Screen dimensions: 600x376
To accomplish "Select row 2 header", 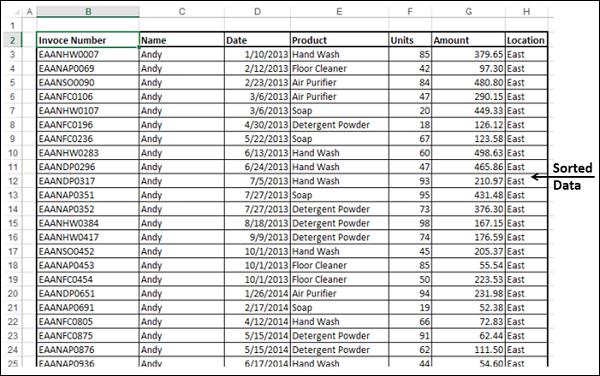I will (x=12, y=40).
